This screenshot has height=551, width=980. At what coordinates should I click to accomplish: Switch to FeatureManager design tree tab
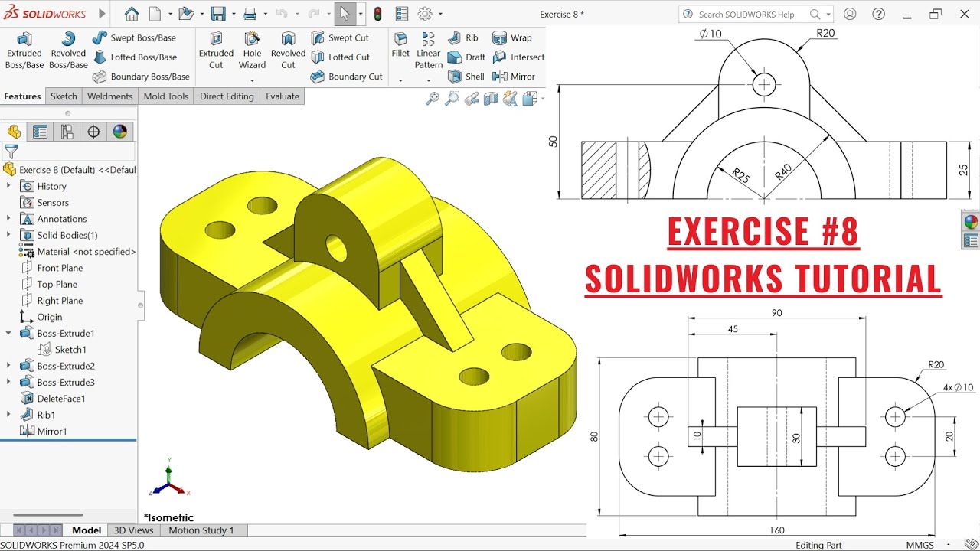[x=14, y=132]
